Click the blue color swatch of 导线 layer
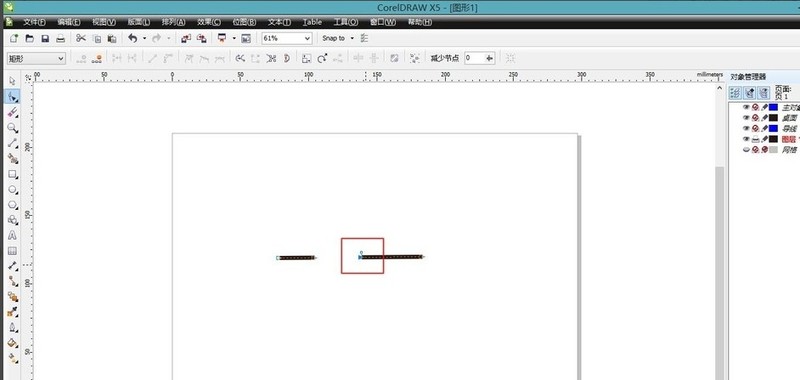The image size is (800, 380). 773,129
